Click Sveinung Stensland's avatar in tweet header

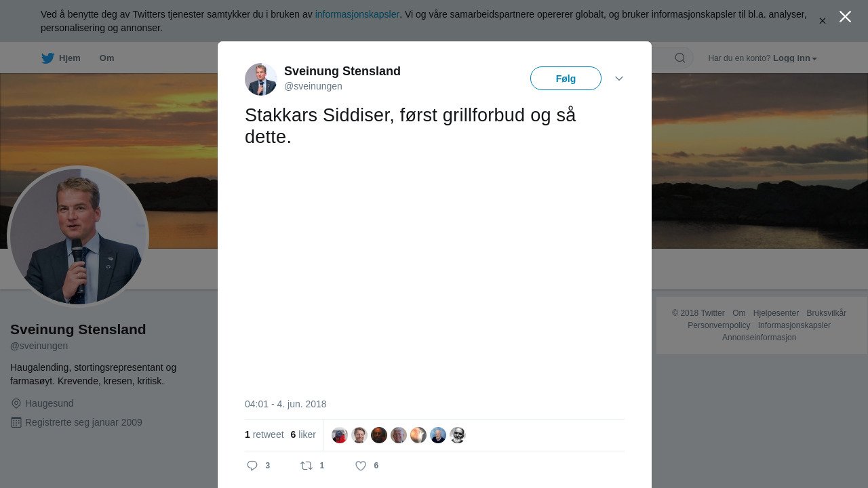click(x=261, y=79)
